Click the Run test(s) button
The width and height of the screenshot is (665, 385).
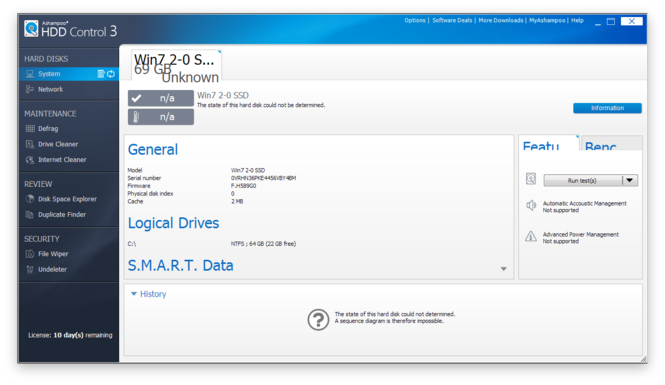[583, 181]
